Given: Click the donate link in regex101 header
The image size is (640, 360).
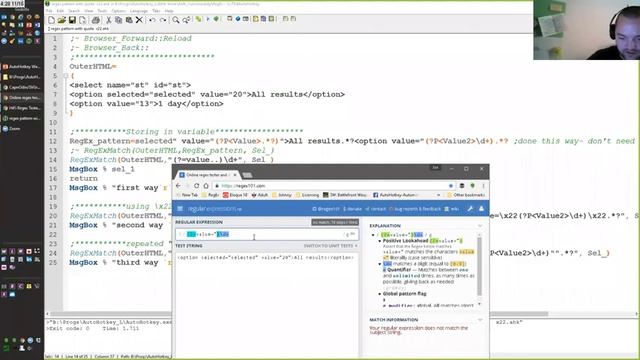Looking at the screenshot, I should tap(352, 209).
